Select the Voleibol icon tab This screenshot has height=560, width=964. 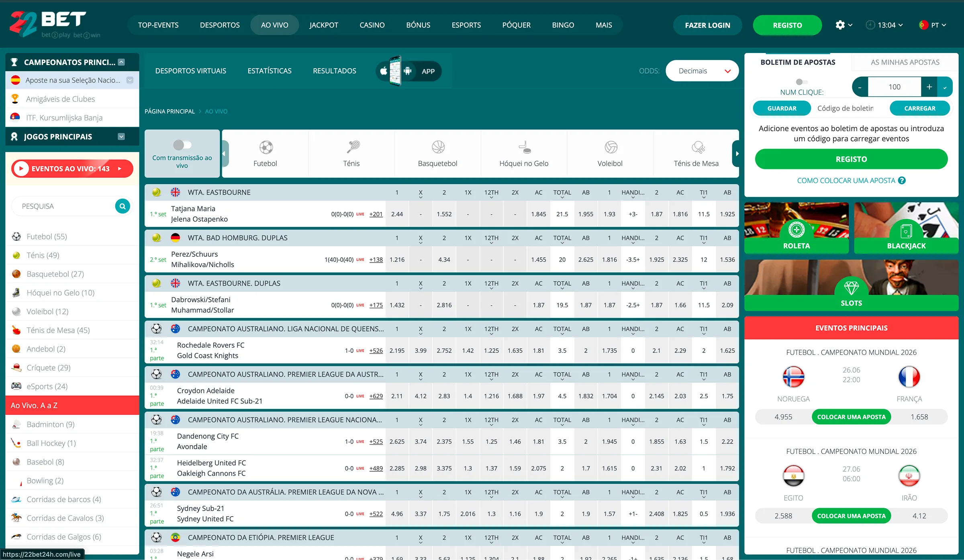pos(610,153)
